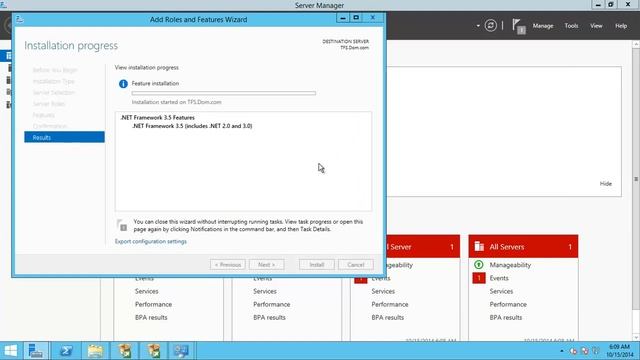This screenshot has width=640, height=360.
Task: Click the .NET Framework 3.5 Features entry
Action: [x=158, y=118]
